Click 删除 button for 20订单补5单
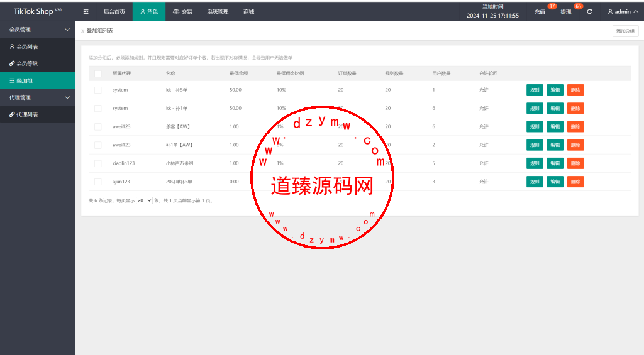This screenshot has height=355, width=644. click(575, 182)
